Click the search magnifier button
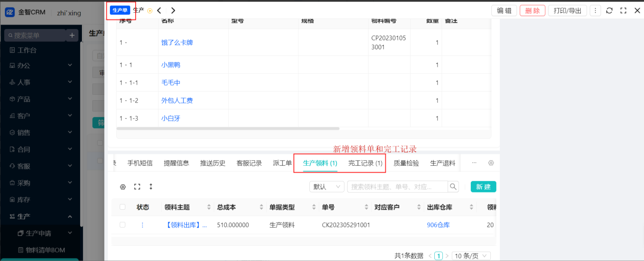Screen dimensions: 644x261 coord(453,186)
